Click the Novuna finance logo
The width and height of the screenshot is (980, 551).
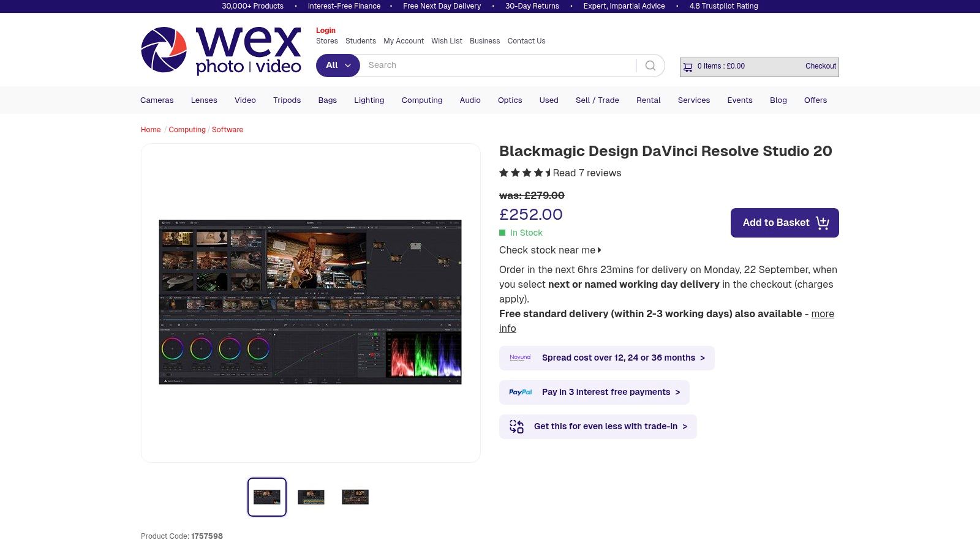pyautogui.click(x=520, y=358)
